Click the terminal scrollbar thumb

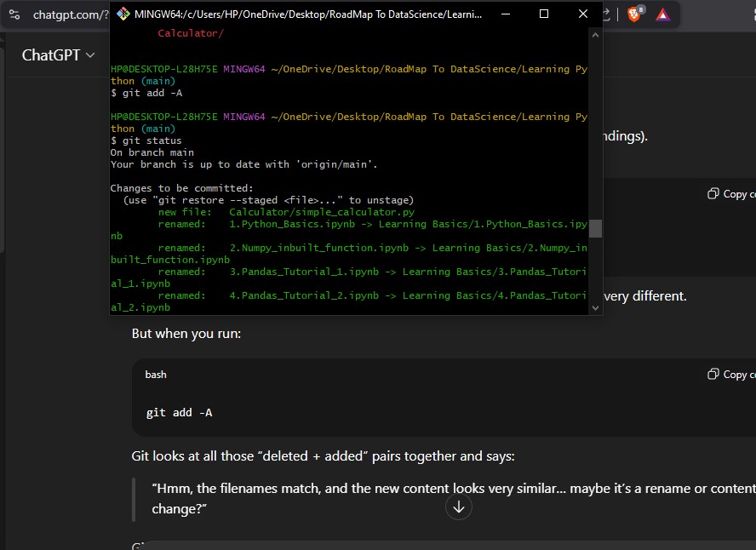point(595,228)
